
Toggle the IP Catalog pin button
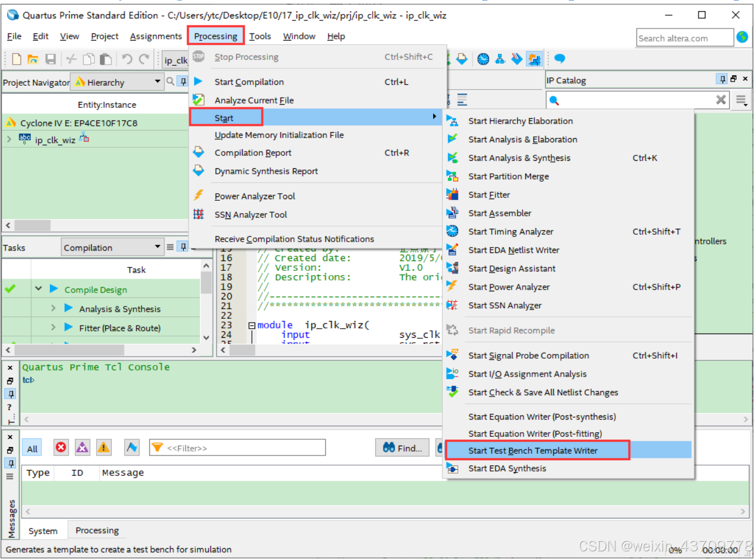723,79
